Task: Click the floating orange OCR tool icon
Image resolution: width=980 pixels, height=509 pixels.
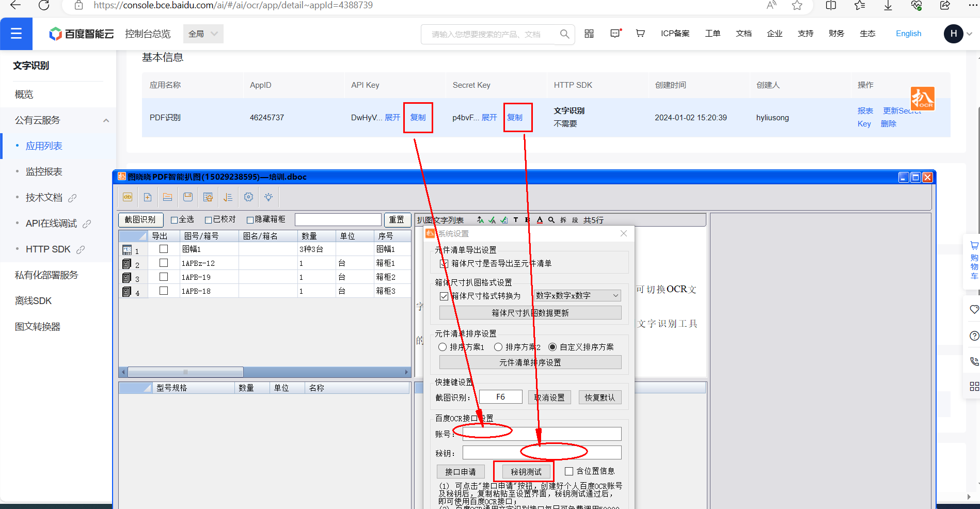Action: pyautogui.click(x=922, y=99)
